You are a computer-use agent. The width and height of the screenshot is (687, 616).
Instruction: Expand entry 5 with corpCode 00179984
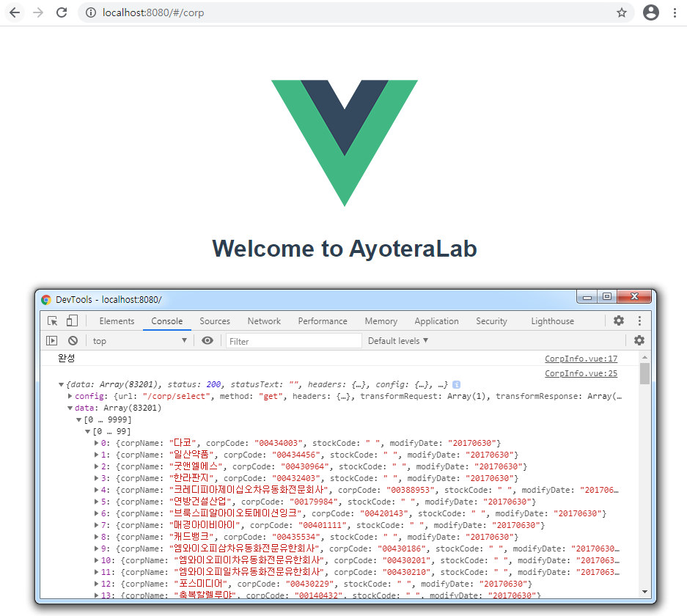pos(96,502)
